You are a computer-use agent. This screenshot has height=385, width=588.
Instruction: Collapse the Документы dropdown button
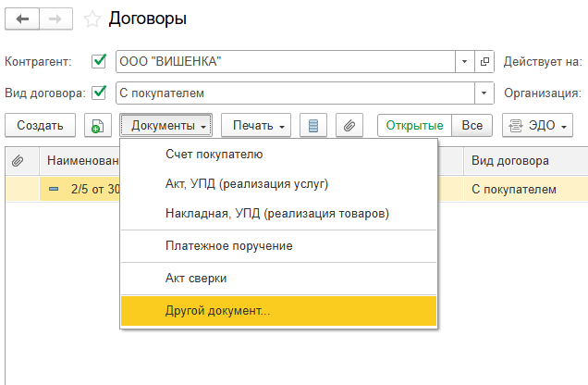166,125
